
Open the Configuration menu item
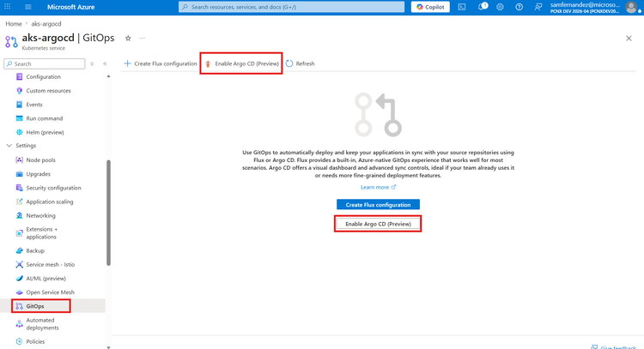pyautogui.click(x=44, y=76)
